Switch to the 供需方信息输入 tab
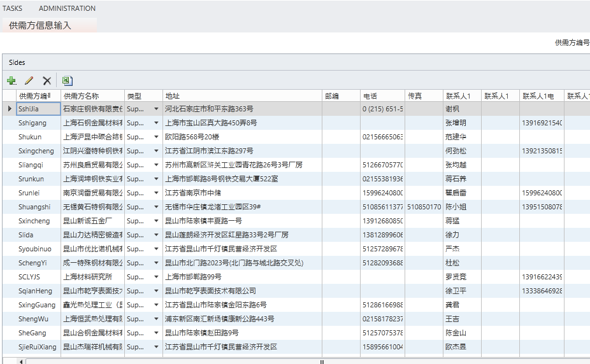The image size is (590, 364). [40, 25]
